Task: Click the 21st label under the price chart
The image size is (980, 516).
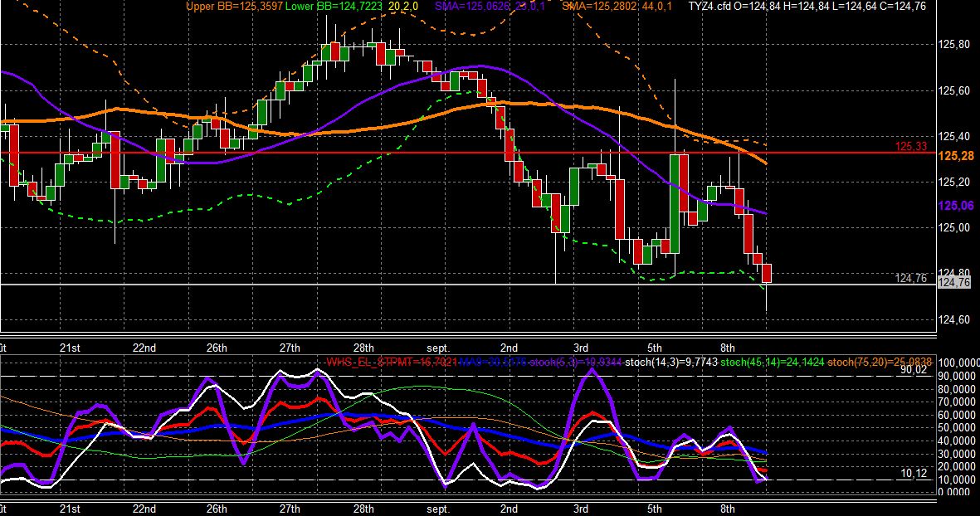Action: [x=70, y=348]
